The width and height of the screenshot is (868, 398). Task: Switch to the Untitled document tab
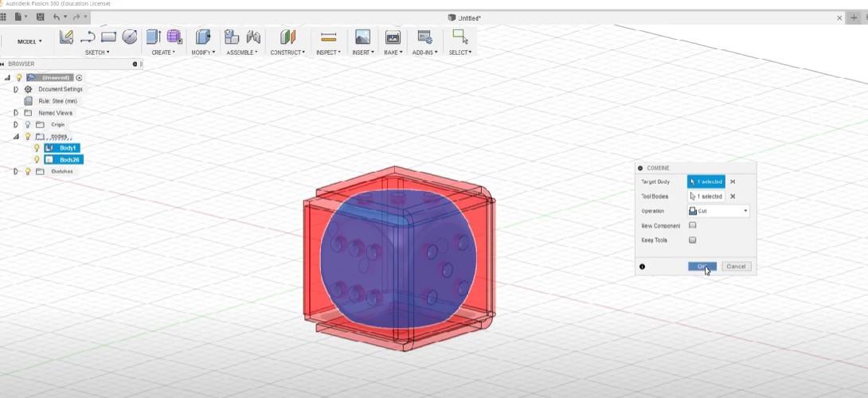(464, 18)
